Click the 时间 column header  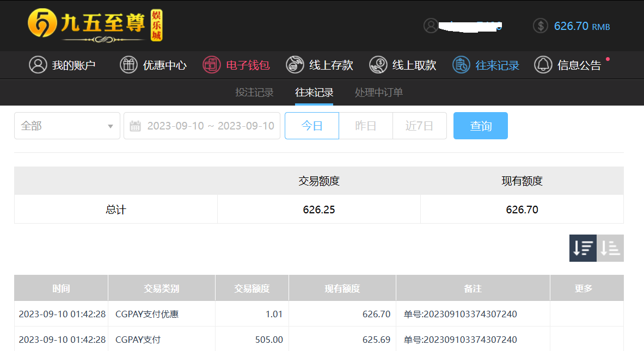[x=61, y=288]
